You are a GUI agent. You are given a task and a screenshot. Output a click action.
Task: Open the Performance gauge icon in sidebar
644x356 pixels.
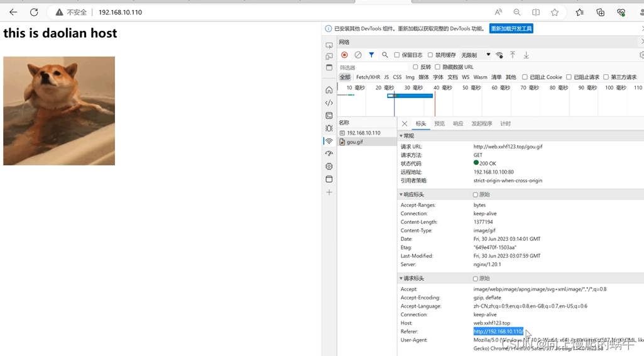point(329,153)
